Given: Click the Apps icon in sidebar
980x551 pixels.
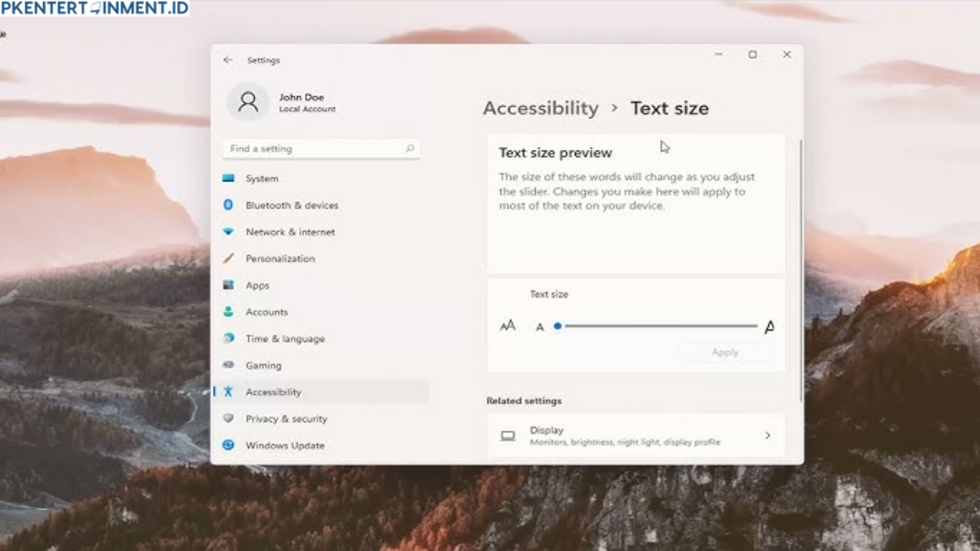Looking at the screenshot, I should pyautogui.click(x=228, y=285).
